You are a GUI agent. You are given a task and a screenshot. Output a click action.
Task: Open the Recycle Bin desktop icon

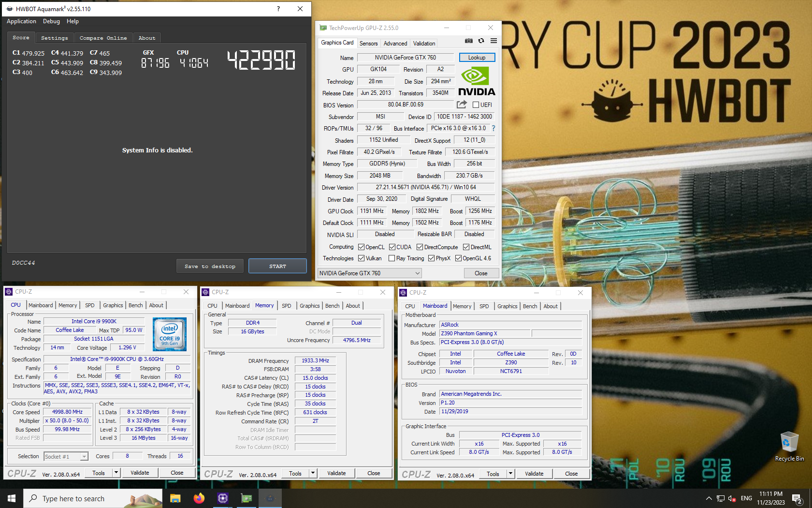(x=789, y=446)
